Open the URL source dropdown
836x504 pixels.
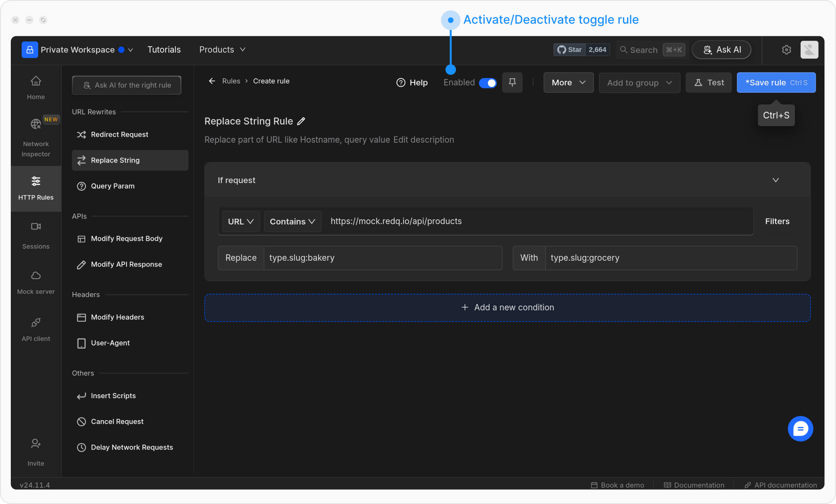[241, 221]
